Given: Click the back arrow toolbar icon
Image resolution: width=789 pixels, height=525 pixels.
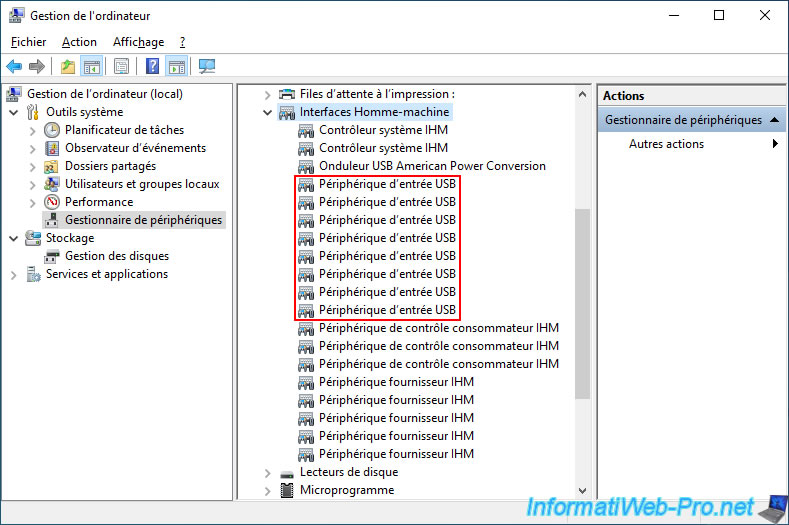Looking at the screenshot, I should pyautogui.click(x=14, y=67).
